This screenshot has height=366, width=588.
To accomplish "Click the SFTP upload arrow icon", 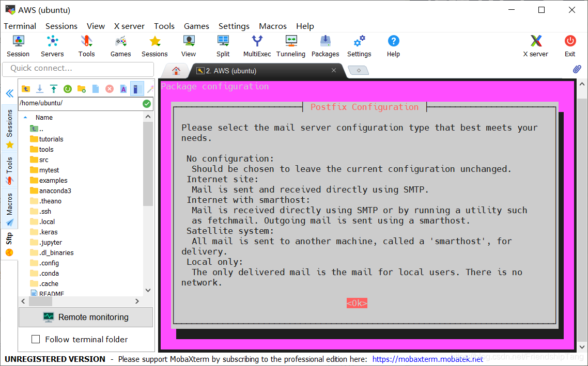I will [x=54, y=89].
